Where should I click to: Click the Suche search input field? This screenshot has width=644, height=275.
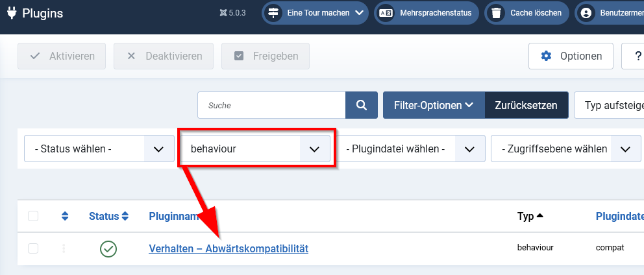271,105
